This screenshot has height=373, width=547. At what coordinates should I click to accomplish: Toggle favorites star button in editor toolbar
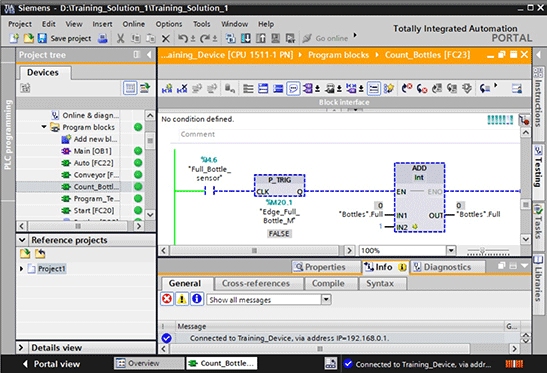pos(389,89)
